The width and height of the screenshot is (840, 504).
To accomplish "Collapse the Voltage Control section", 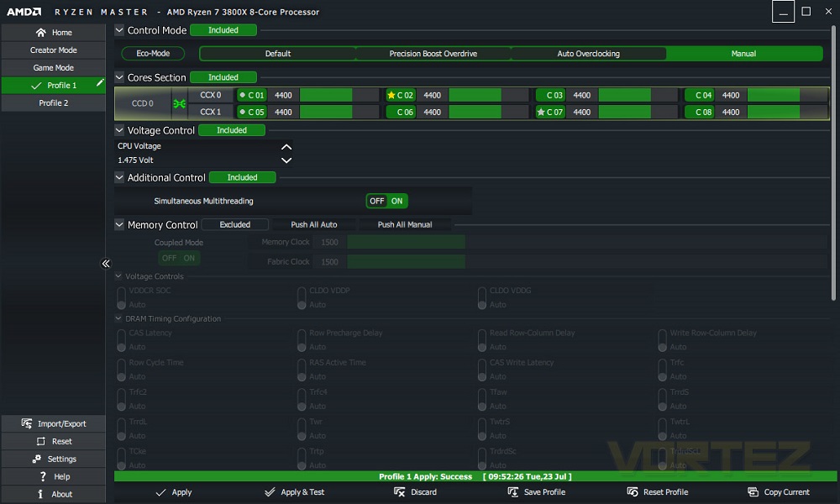I will (119, 130).
